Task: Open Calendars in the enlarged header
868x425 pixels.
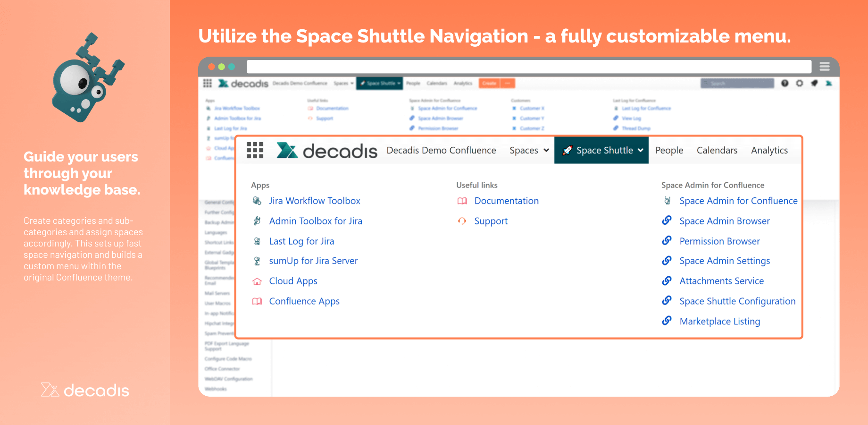Action: (x=717, y=150)
